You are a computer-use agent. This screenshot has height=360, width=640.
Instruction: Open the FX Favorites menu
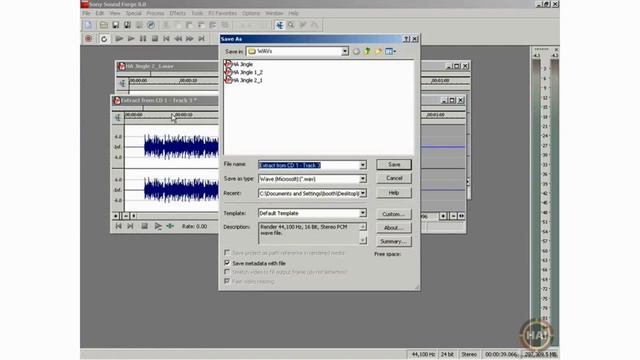click(x=222, y=13)
